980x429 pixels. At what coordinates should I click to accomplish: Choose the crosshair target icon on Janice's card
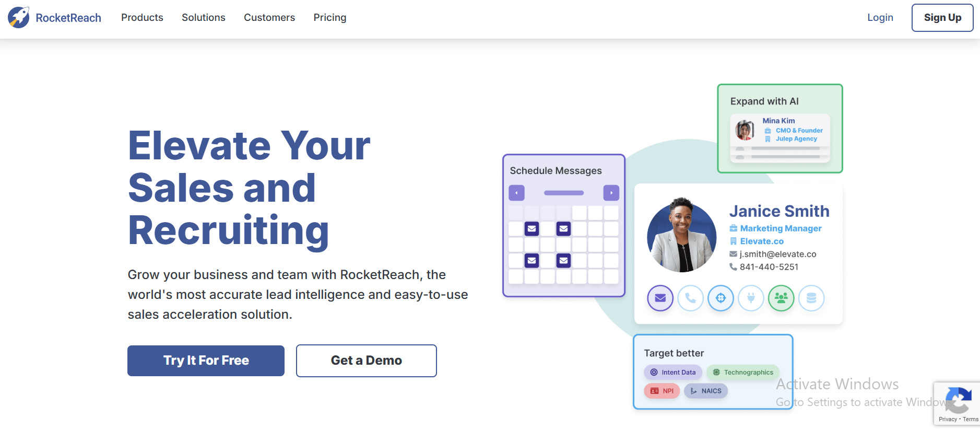pos(721,298)
